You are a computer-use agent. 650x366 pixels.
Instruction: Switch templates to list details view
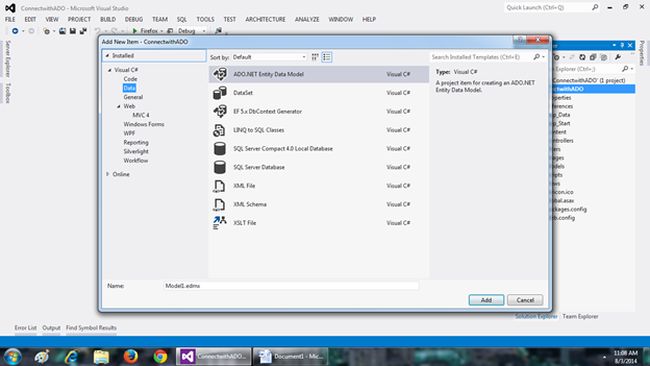tap(327, 57)
